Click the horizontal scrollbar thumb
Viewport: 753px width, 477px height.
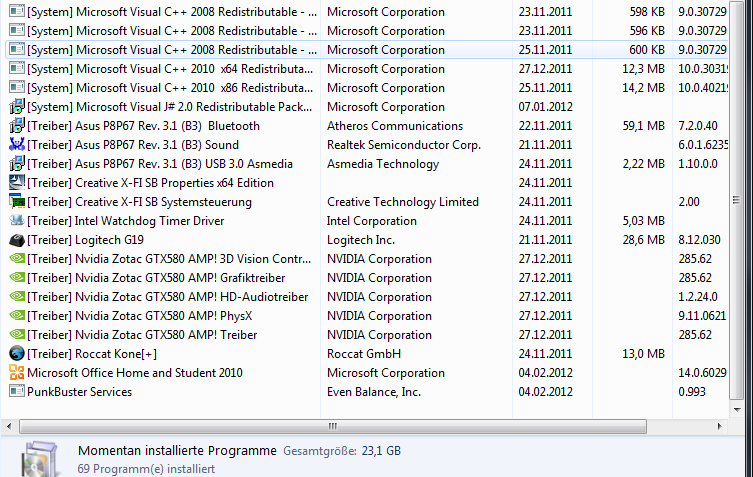point(333,426)
